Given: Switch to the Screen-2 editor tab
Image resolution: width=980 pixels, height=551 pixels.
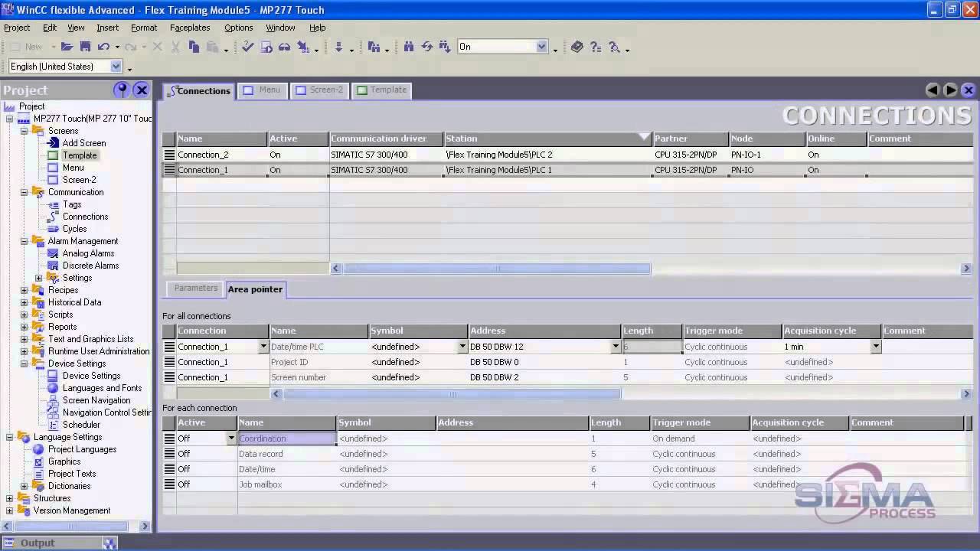Looking at the screenshot, I should [x=319, y=90].
